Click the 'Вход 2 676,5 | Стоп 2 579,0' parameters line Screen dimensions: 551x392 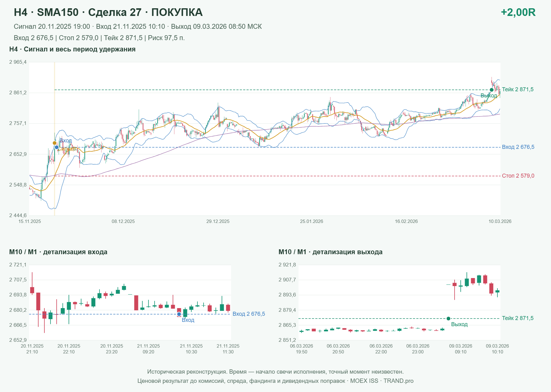(99, 38)
